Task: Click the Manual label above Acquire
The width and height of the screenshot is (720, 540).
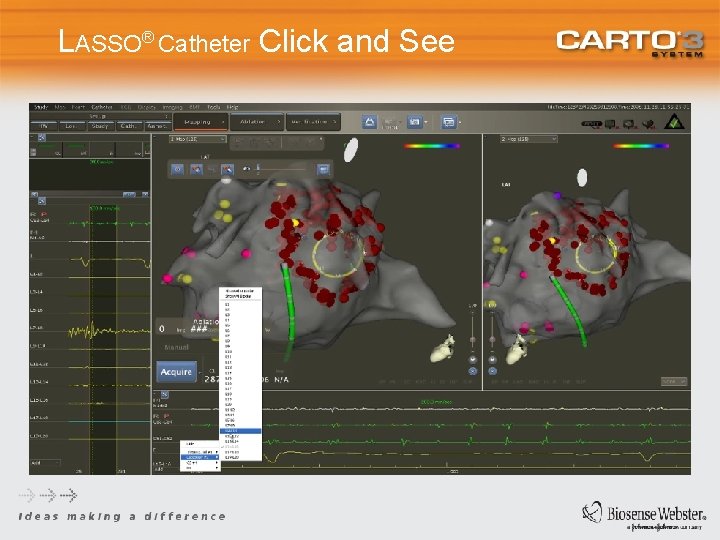Action: [177, 348]
